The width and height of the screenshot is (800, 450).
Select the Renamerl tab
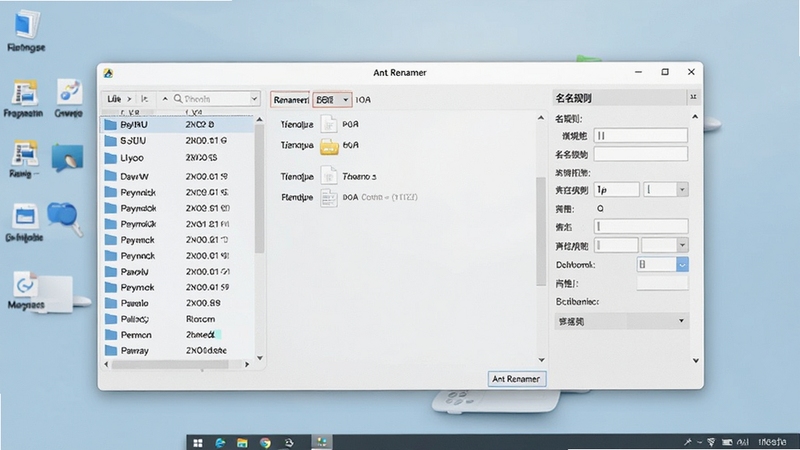[x=290, y=99]
